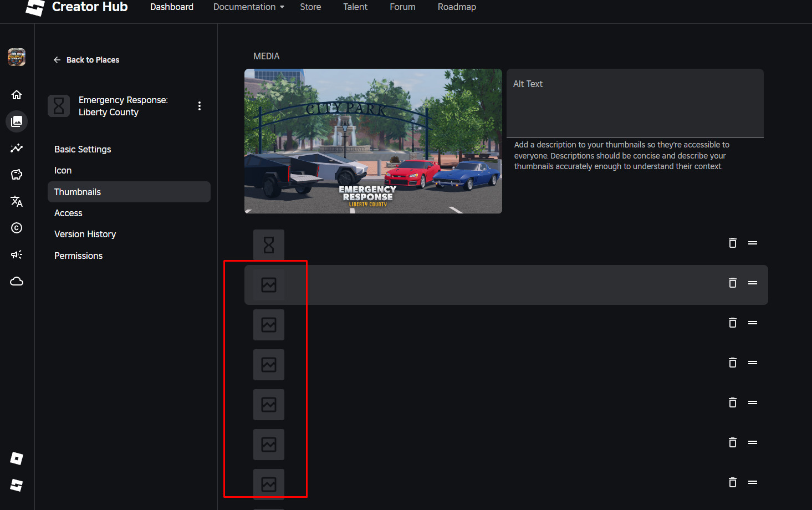This screenshot has width=812, height=510.
Task: Click the Alt Text input field
Action: (635, 103)
